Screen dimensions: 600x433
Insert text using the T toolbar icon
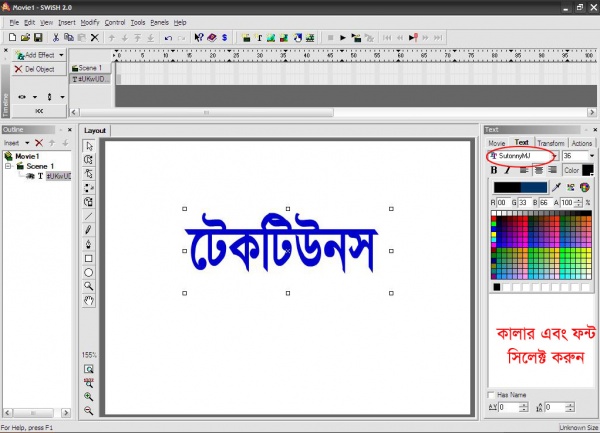pos(259,38)
